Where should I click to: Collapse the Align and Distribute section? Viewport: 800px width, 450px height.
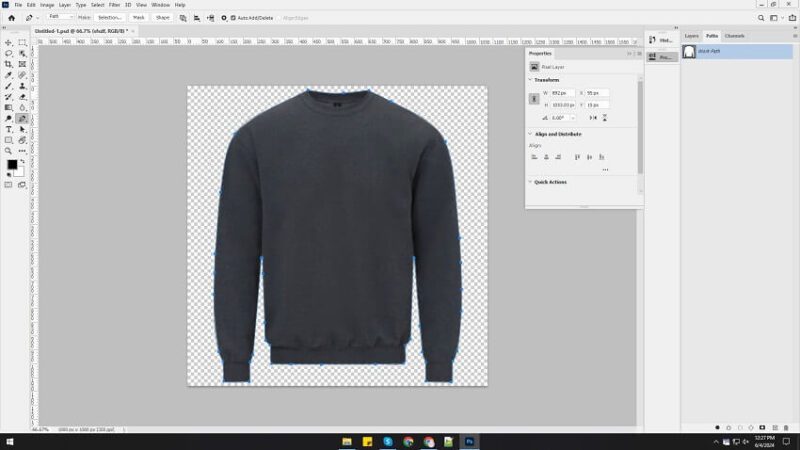(x=530, y=134)
